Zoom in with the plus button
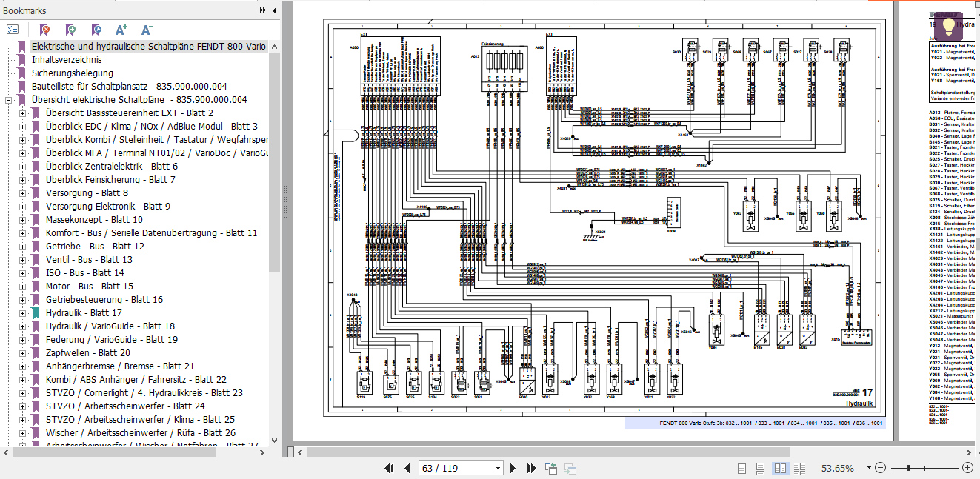The width and height of the screenshot is (980, 479). point(967,468)
